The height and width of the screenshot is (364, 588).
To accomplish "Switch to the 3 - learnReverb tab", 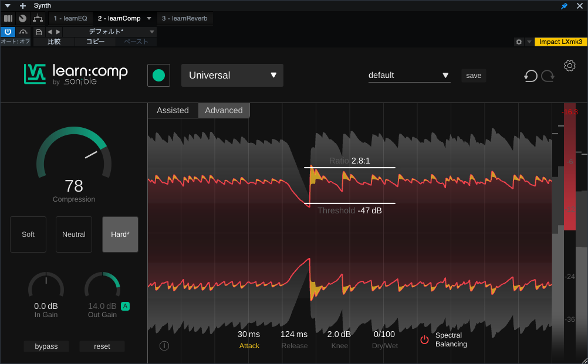I will (x=185, y=18).
